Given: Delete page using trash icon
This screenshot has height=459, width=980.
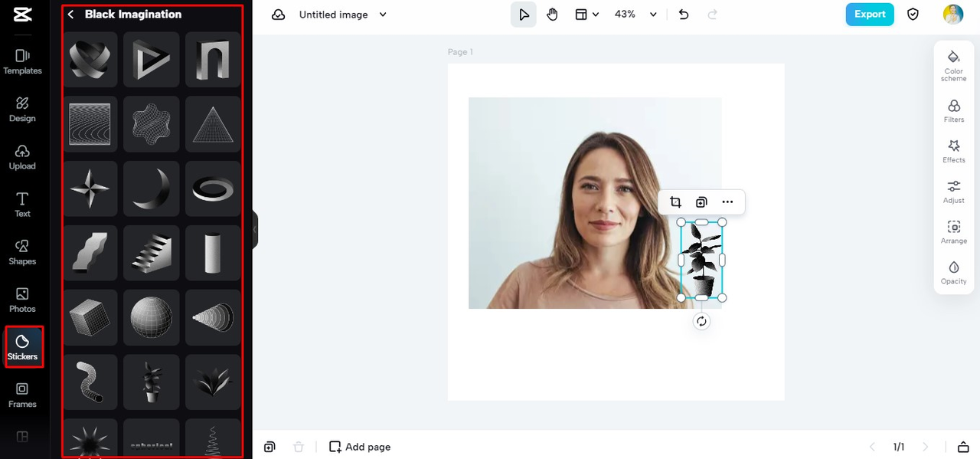Looking at the screenshot, I should tap(299, 447).
